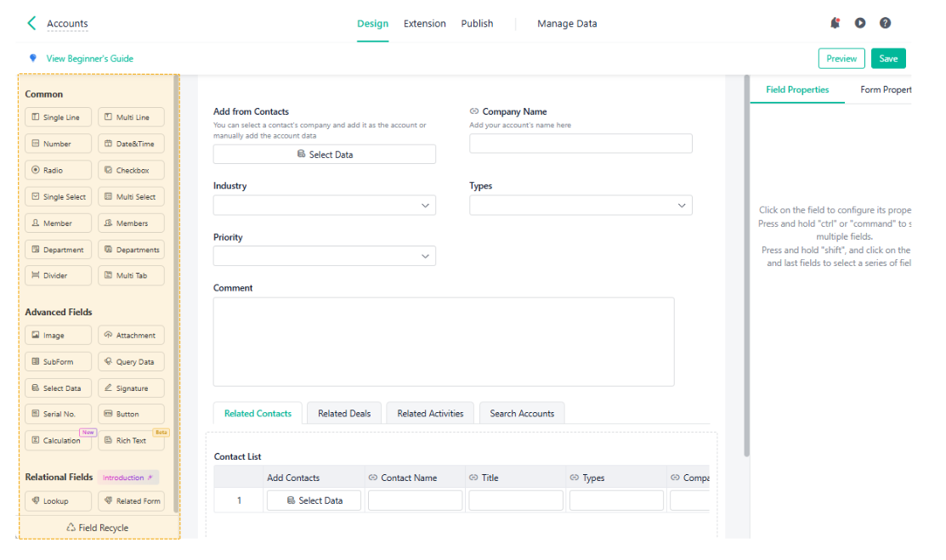
Task: Add a Calculation field
Action: point(58,440)
